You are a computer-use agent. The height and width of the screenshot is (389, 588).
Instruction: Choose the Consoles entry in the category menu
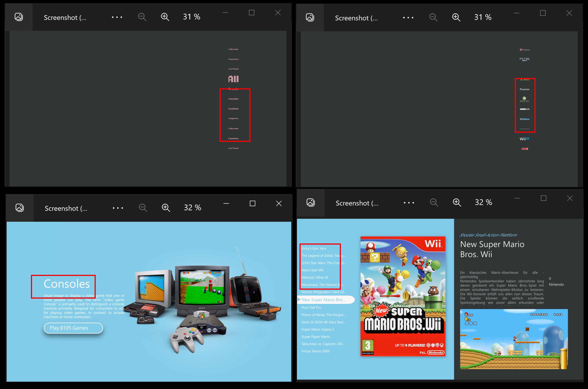[233, 99]
